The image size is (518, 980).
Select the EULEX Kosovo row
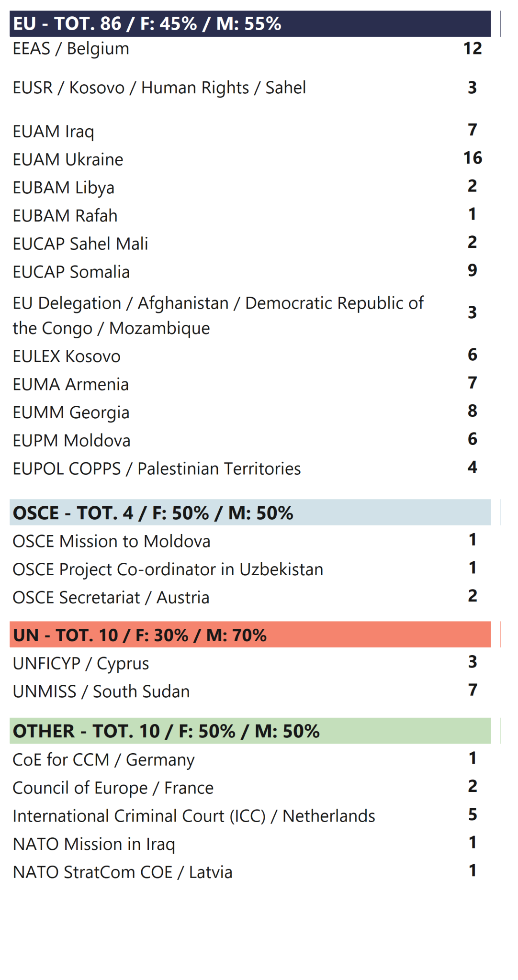click(x=67, y=356)
